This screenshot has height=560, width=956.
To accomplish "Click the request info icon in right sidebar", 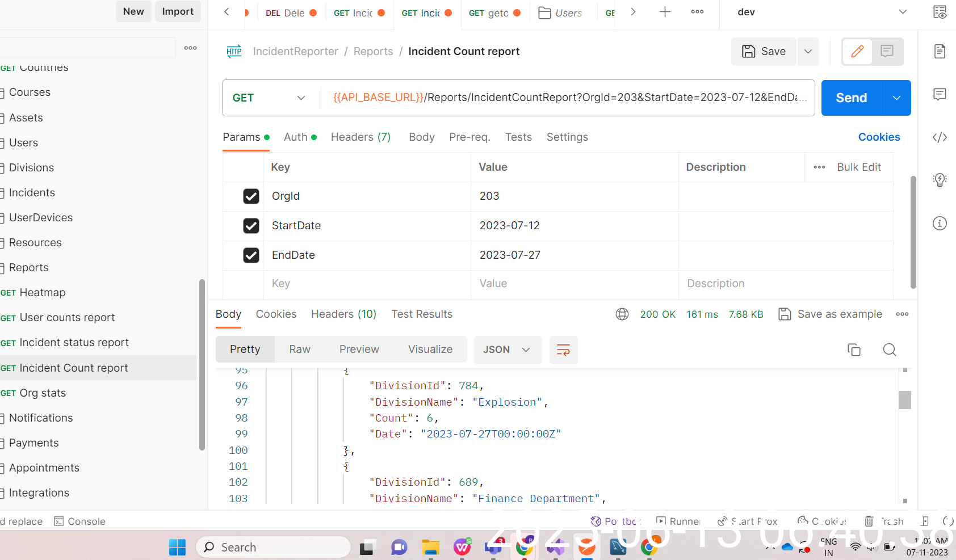I will (x=940, y=223).
